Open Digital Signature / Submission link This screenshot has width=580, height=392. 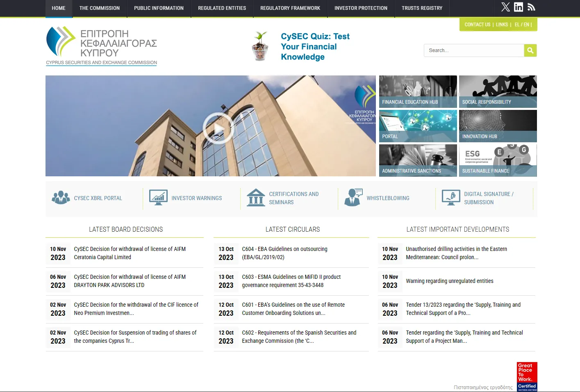point(489,198)
